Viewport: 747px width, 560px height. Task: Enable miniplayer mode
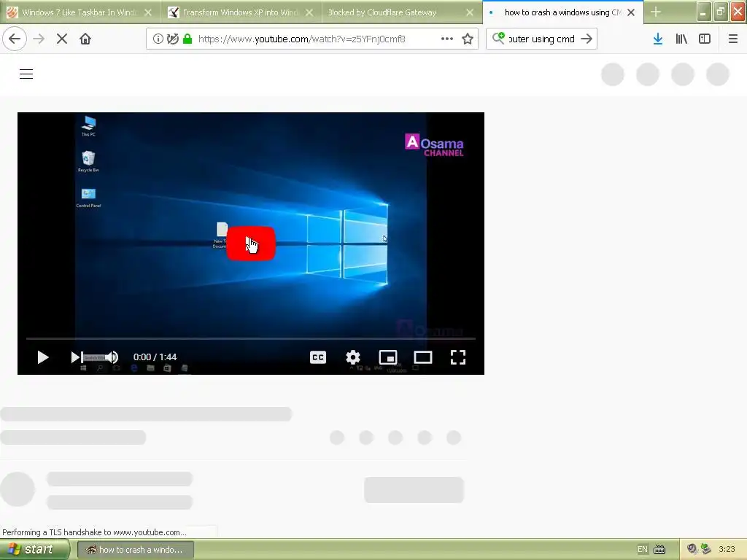388,357
